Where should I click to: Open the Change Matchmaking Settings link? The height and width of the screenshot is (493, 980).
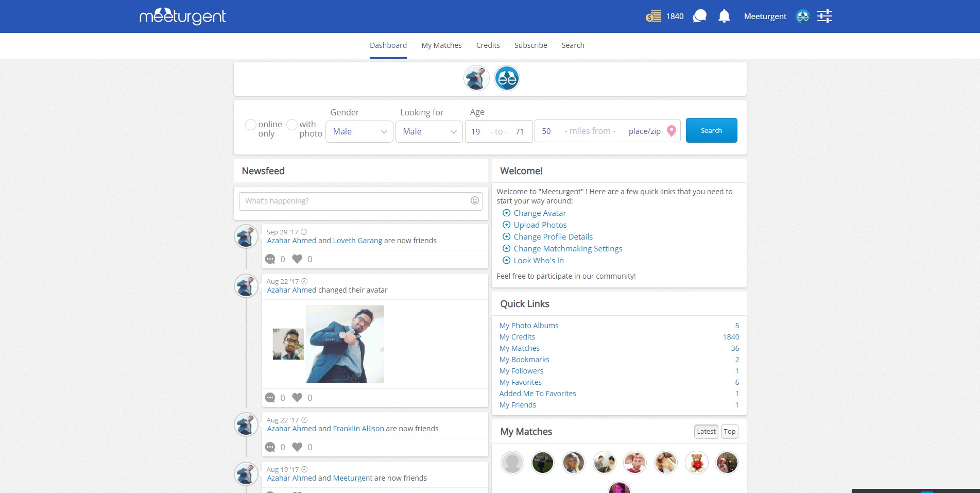[568, 249]
